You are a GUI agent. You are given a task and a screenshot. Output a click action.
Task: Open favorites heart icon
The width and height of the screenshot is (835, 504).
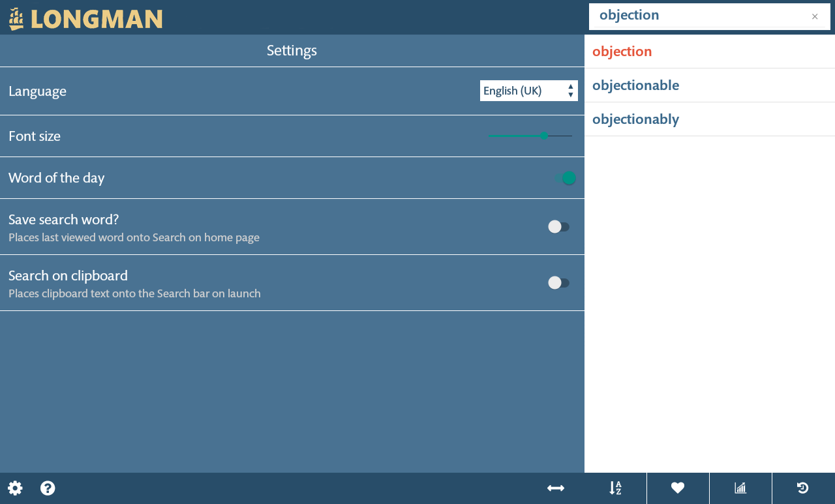point(678,488)
